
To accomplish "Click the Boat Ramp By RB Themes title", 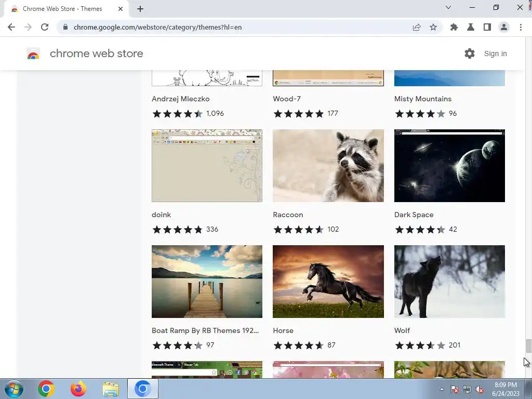I will pos(205,330).
